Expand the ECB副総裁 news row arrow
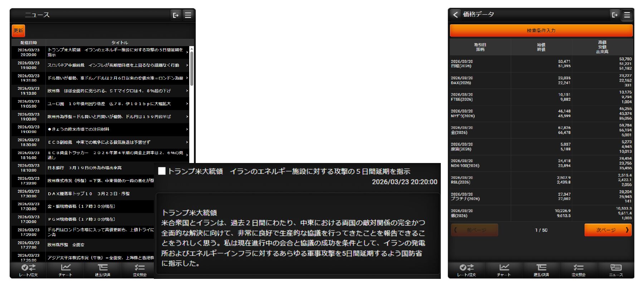This screenshot has height=286, width=644. 187,142
